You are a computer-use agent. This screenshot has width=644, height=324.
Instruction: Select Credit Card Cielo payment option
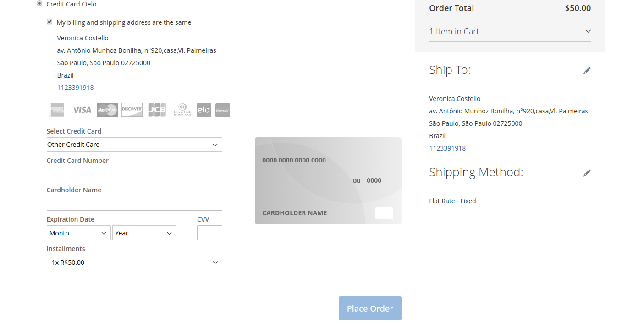(x=39, y=4)
